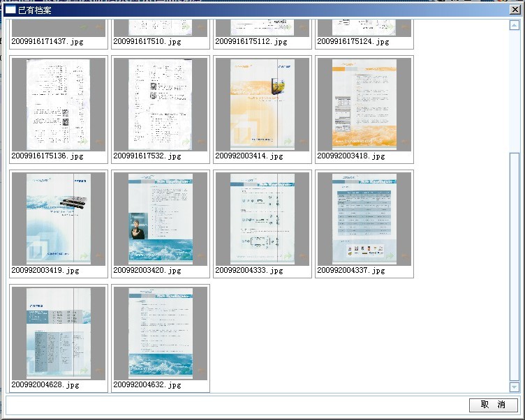525x420 pixels.
Task: Click green arrow icon on 200992003418.jpg thumbnail
Action: (390, 142)
